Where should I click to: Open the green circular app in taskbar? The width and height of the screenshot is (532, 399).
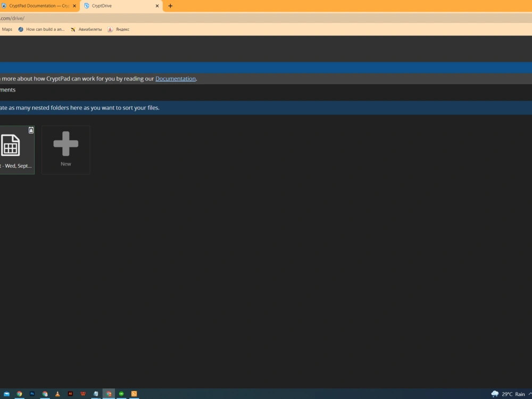pos(121,394)
